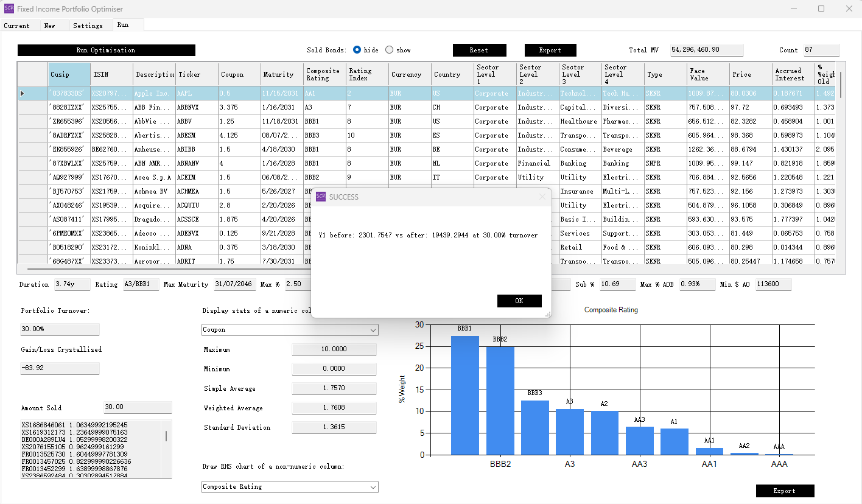
Task: Close the SUCCESS dialog with X
Action: tap(542, 197)
